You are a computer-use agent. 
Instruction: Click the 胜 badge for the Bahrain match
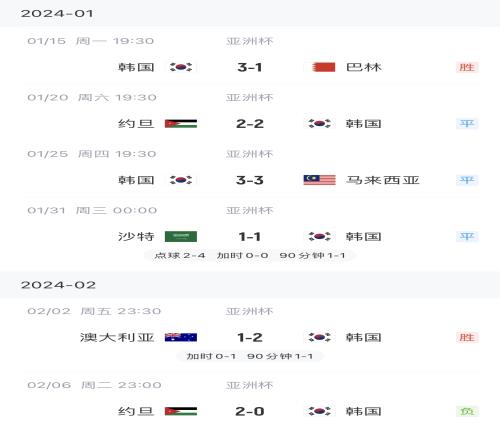(467, 67)
